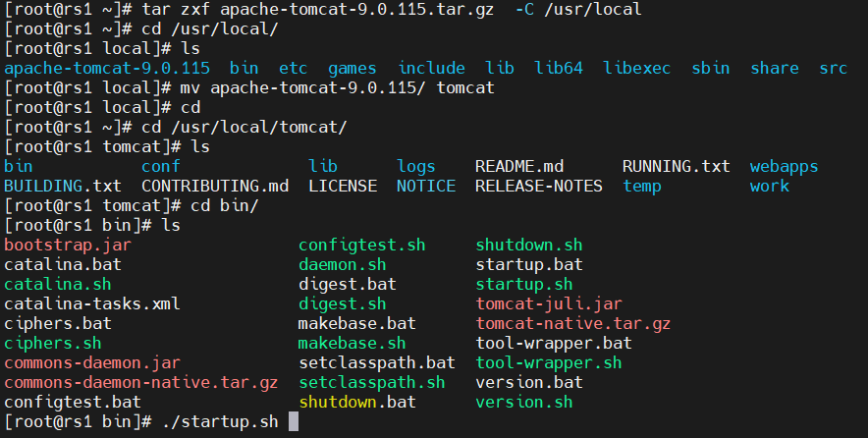Click shutdown.sh file name
This screenshot has width=868, height=438.
[529, 245]
